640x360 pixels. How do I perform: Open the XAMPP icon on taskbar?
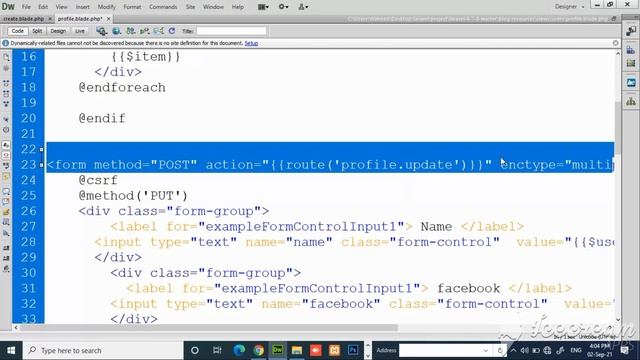(334, 351)
